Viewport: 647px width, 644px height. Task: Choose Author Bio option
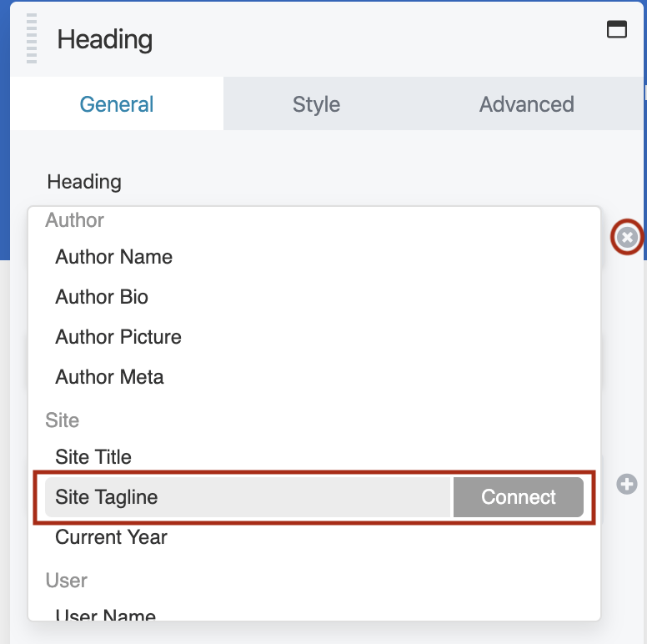click(102, 297)
